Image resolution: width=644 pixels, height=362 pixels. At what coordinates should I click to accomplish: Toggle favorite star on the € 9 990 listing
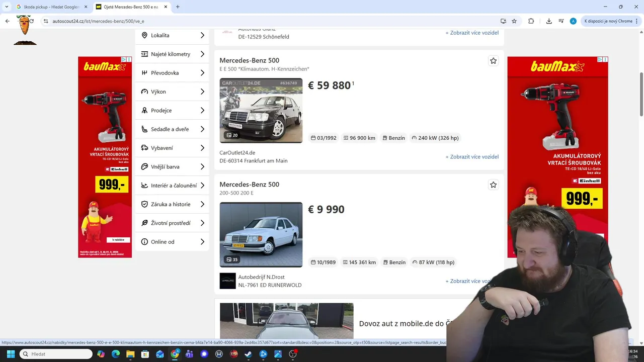[x=493, y=185]
